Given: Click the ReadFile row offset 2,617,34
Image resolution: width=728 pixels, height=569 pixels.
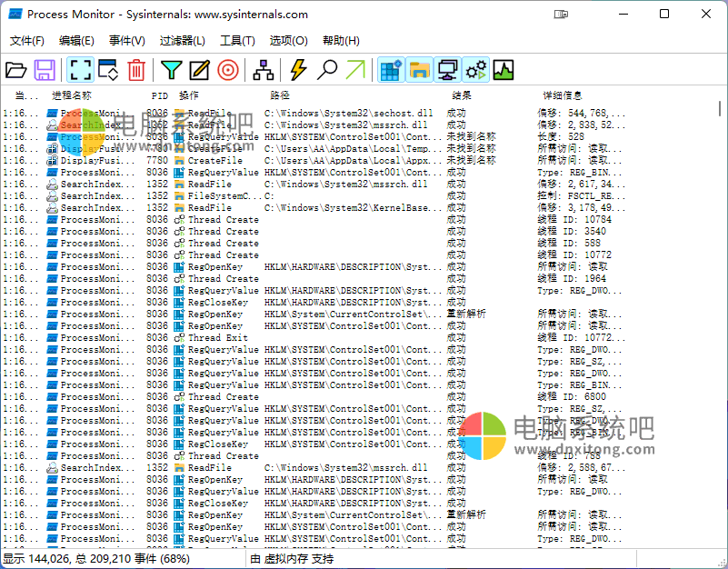Looking at the screenshot, I should click(x=314, y=185).
